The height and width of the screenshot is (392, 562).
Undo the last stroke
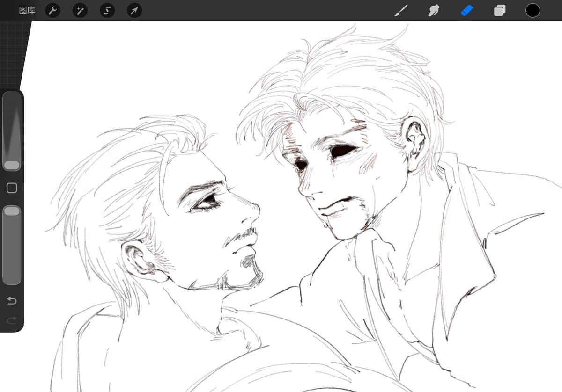[12, 301]
